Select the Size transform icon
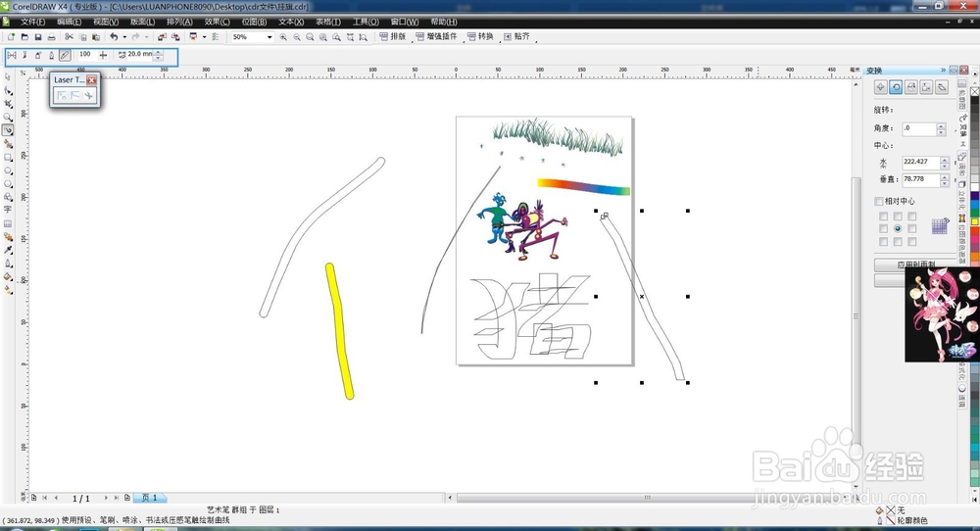Image resolution: width=980 pixels, height=531 pixels. 926,87
